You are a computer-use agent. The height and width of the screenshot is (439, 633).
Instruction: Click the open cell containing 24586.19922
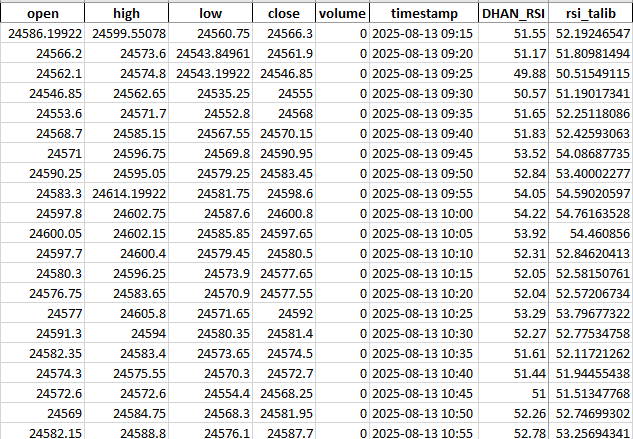[x=42, y=33]
